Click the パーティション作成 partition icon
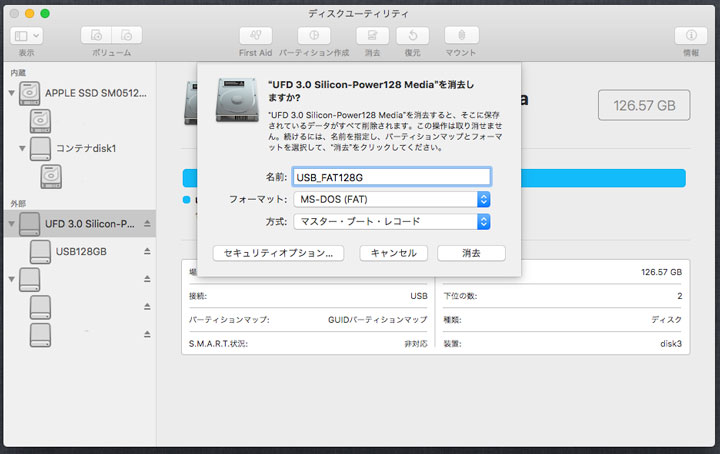This screenshot has height=454, width=720. [313, 36]
